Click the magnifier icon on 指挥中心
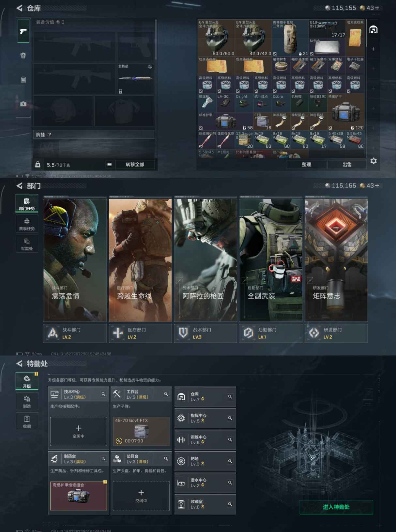Screen dimensions: 396x532 click(x=230, y=418)
